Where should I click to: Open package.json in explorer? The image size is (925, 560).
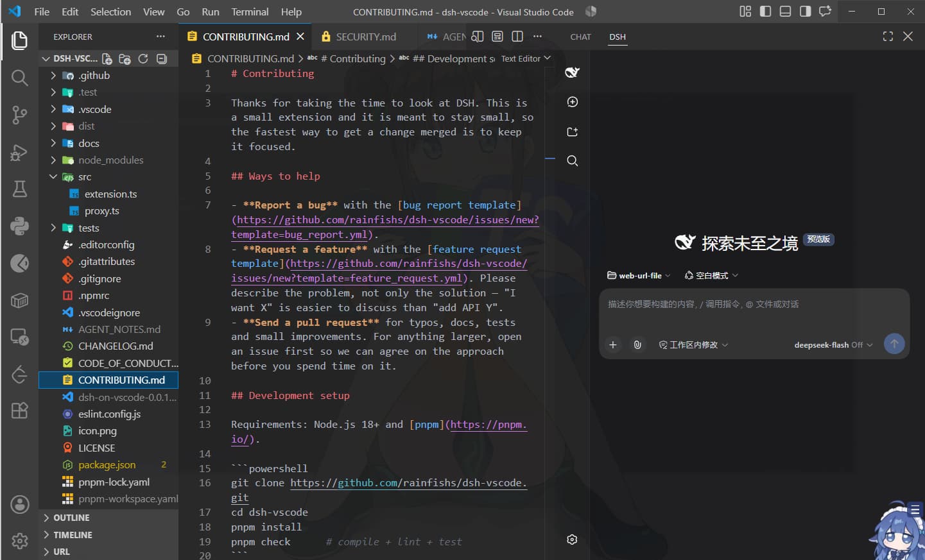tap(108, 464)
